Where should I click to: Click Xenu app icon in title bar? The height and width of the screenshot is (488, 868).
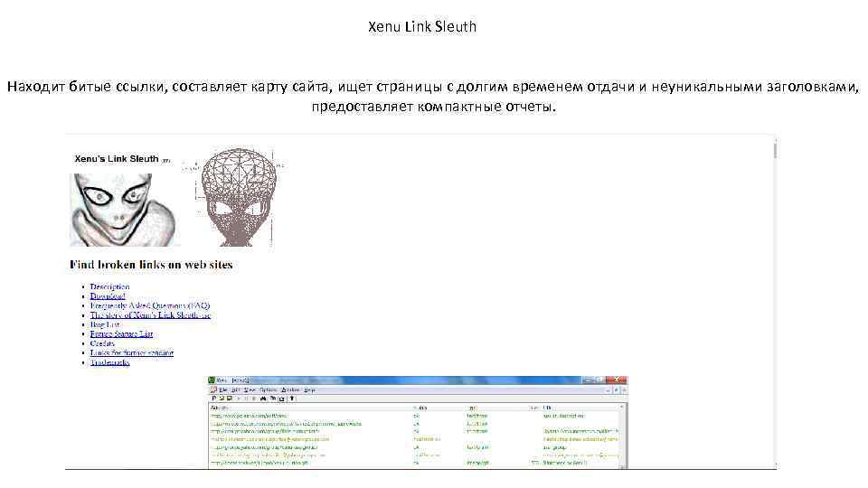212,380
